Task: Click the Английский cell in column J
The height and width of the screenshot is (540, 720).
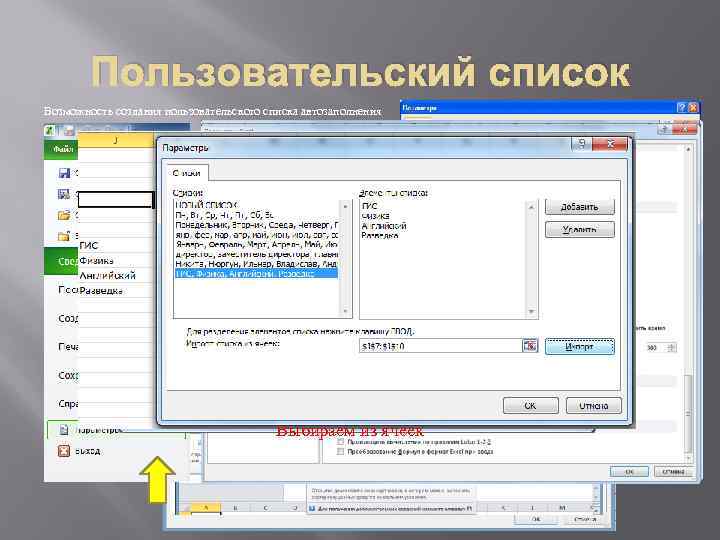Action: click(116, 276)
